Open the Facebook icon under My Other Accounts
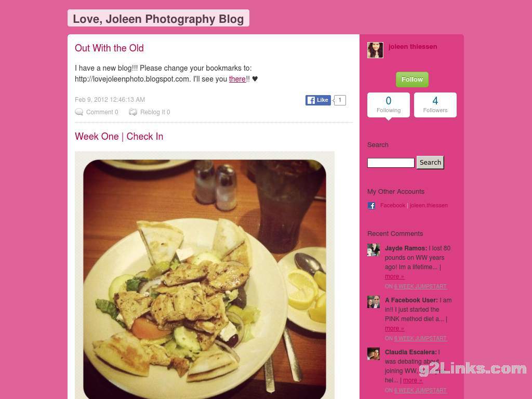 click(x=371, y=206)
